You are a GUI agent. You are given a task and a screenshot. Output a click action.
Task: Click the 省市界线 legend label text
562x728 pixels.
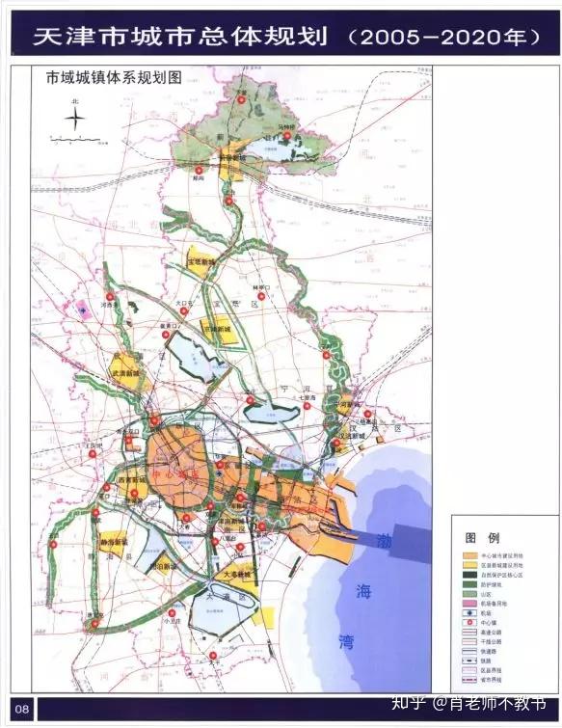click(492, 680)
